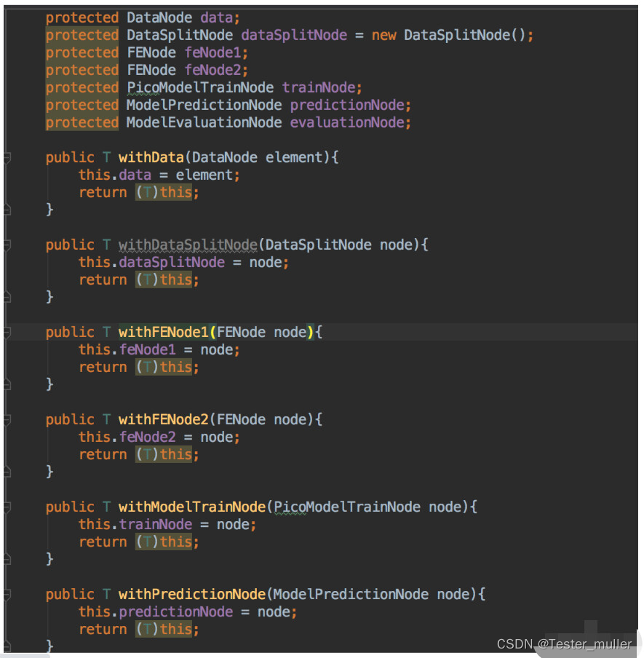Click 'dataSplitNode' field name in its declaration line
The image size is (644, 658).
coord(294,35)
